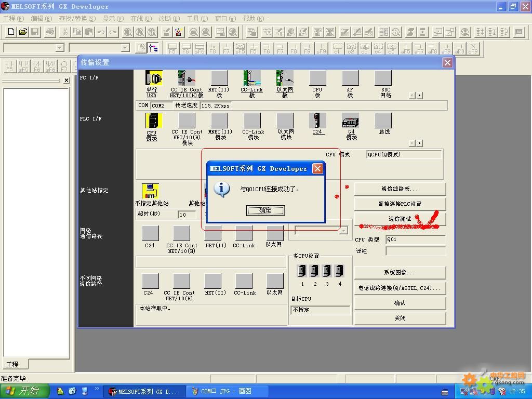Click 确定 in the connection success message
The image size is (532, 399).
[x=265, y=210]
